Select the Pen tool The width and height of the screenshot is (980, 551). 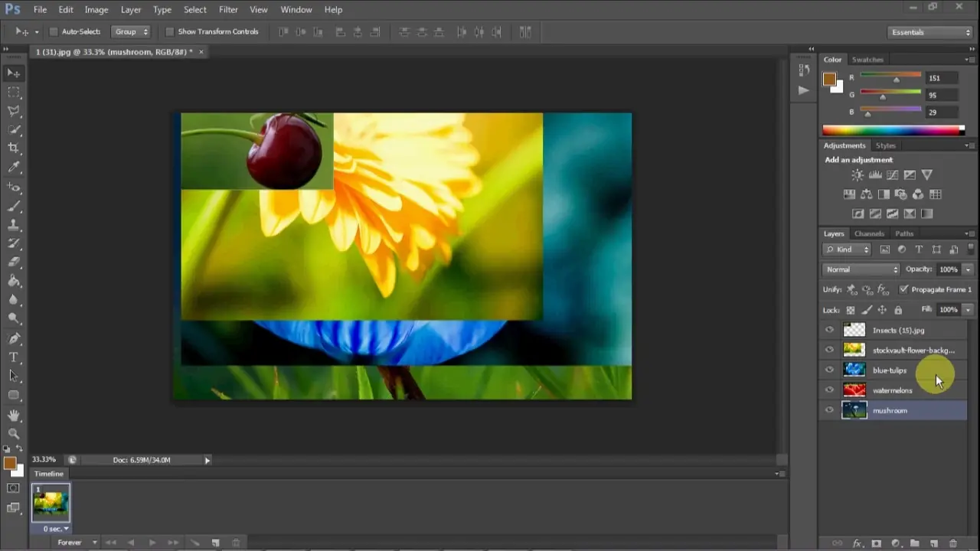(14, 338)
